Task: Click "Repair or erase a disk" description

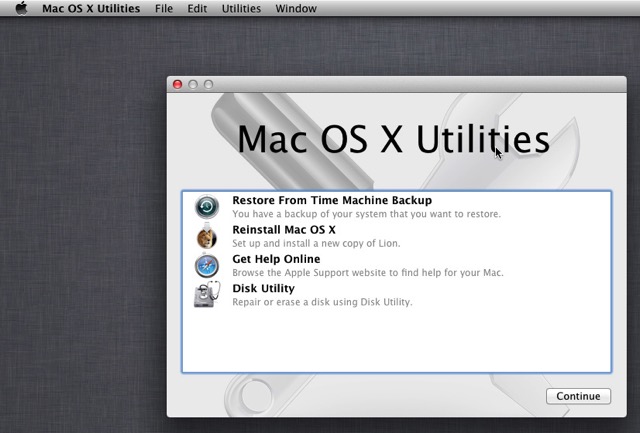Action: (322, 302)
